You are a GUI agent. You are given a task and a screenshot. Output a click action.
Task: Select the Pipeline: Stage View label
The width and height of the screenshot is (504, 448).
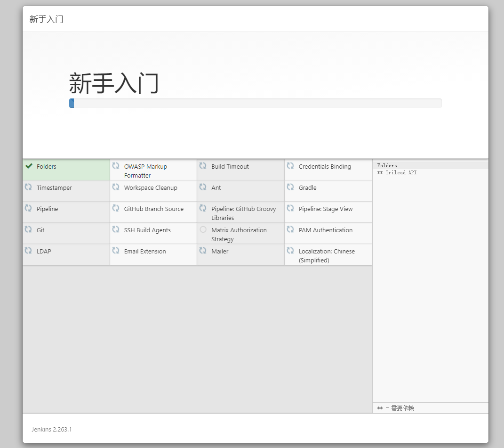click(326, 209)
